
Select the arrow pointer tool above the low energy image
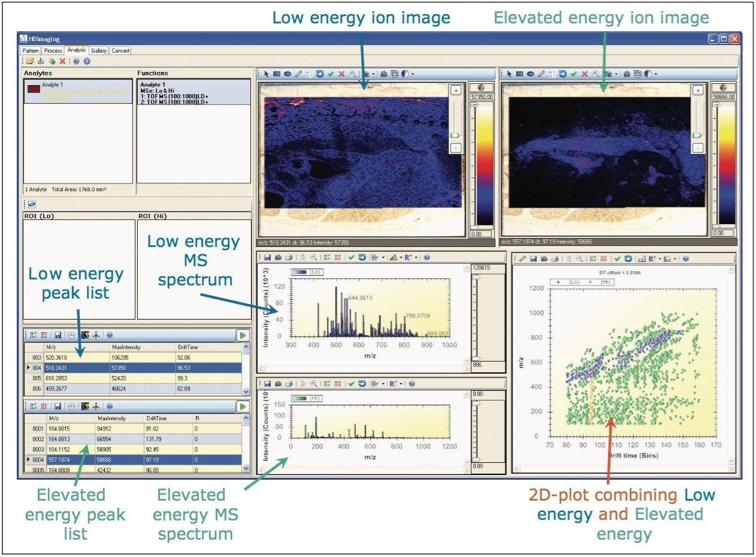tap(265, 74)
